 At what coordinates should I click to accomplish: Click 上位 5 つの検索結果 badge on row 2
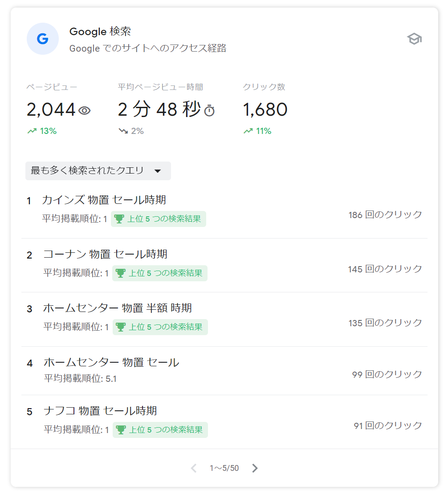click(x=160, y=273)
